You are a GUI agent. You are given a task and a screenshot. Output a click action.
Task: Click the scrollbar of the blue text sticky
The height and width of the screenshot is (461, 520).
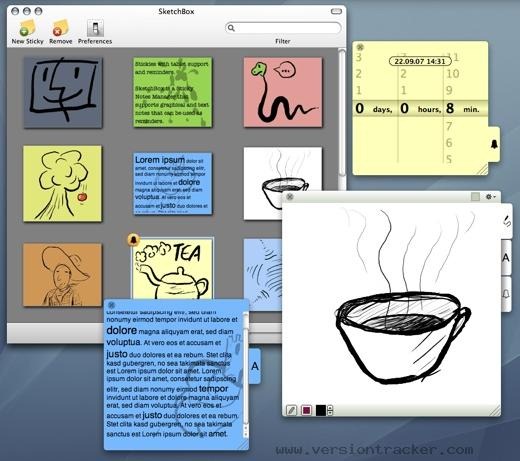[246, 375]
